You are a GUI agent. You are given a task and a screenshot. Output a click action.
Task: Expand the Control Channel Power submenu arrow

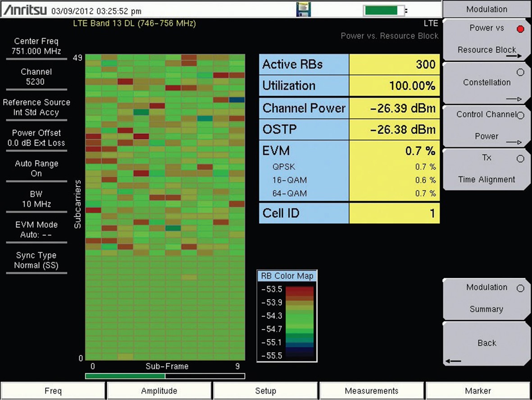coord(513,143)
